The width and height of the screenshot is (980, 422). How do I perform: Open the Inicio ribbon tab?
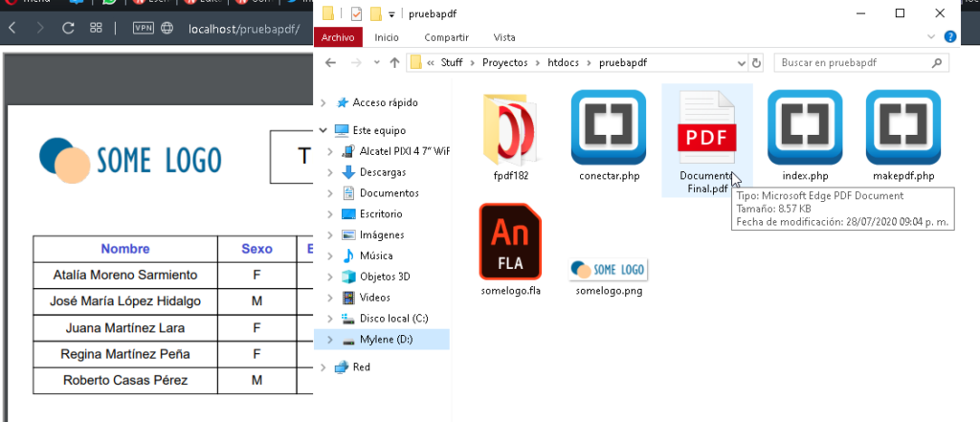tap(387, 37)
